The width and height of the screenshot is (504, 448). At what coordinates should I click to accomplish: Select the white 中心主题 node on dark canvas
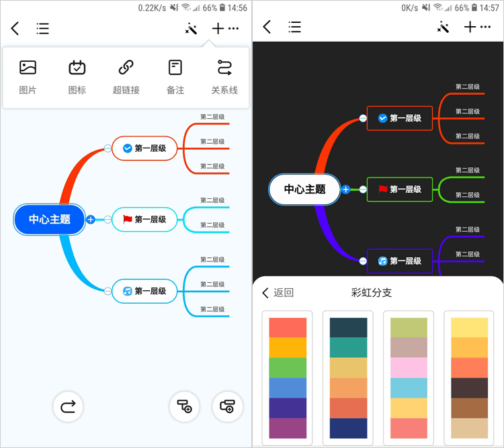click(x=304, y=189)
